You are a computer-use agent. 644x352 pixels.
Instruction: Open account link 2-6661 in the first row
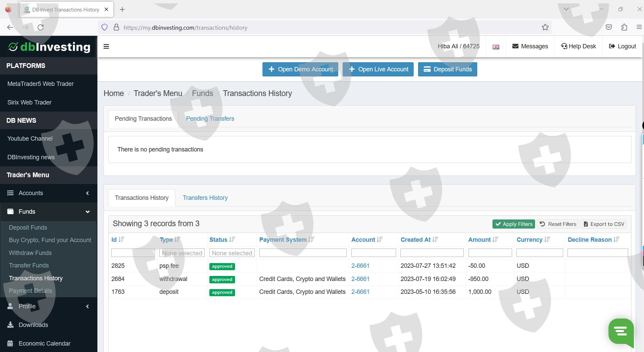click(360, 266)
